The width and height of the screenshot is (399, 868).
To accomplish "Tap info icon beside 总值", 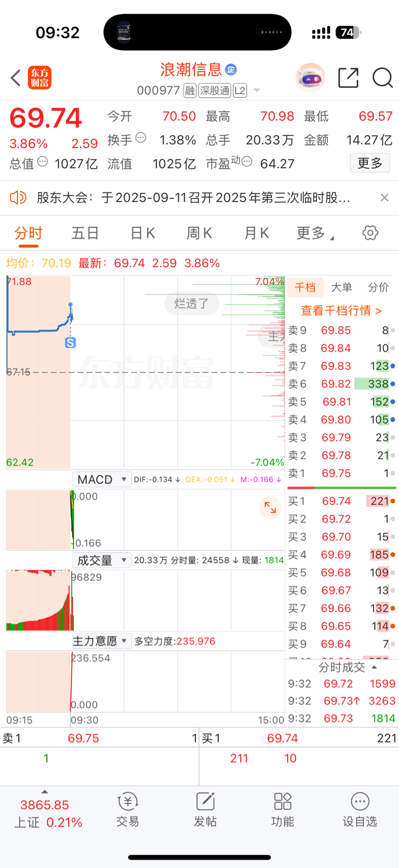I will (43, 162).
